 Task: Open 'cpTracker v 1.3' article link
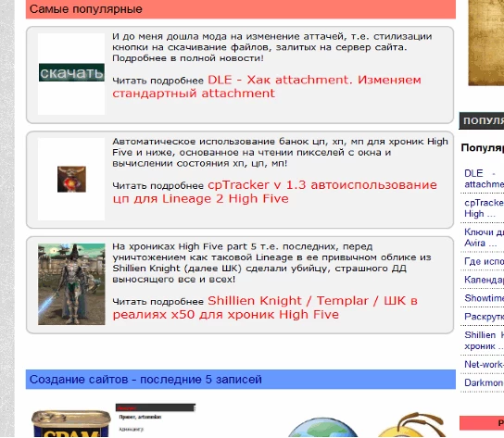pos(274,192)
